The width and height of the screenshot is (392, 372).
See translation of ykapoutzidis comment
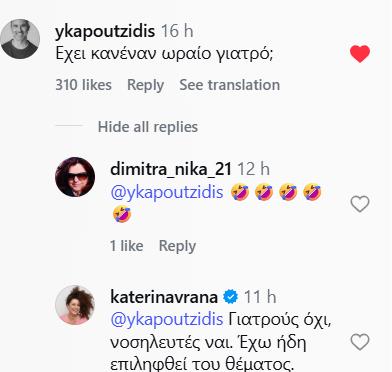pos(230,85)
